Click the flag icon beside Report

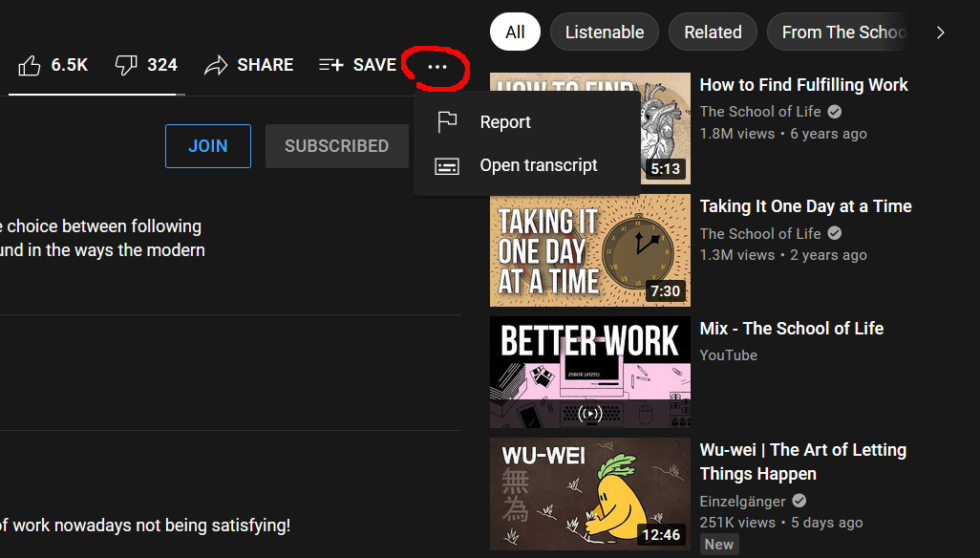446,122
